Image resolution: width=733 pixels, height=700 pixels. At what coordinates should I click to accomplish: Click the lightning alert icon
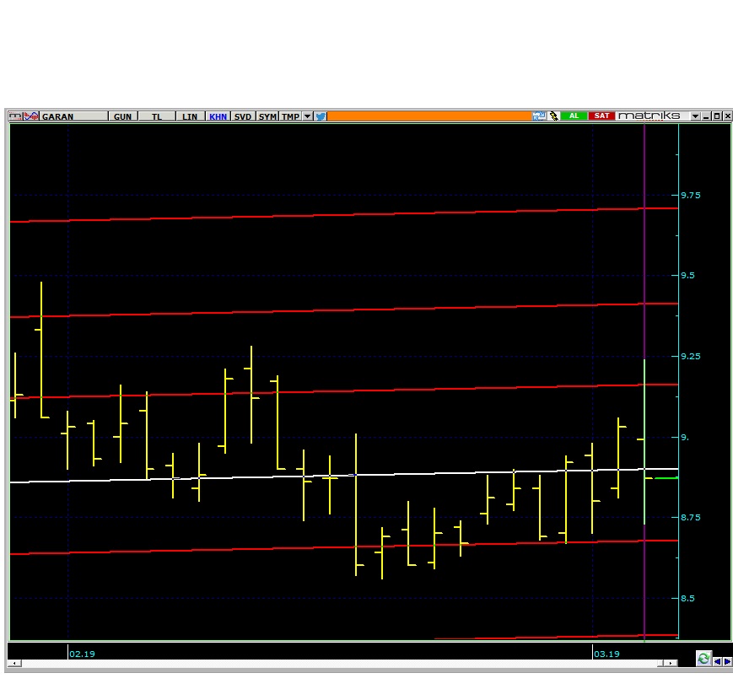554,116
